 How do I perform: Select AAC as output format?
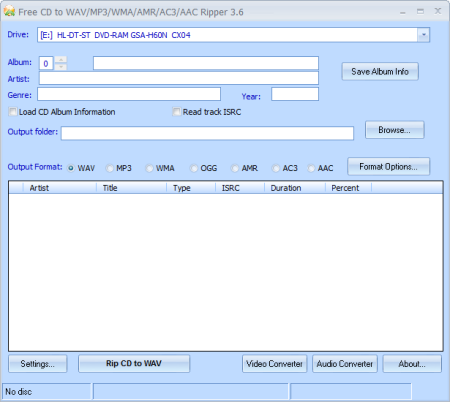tap(311, 168)
